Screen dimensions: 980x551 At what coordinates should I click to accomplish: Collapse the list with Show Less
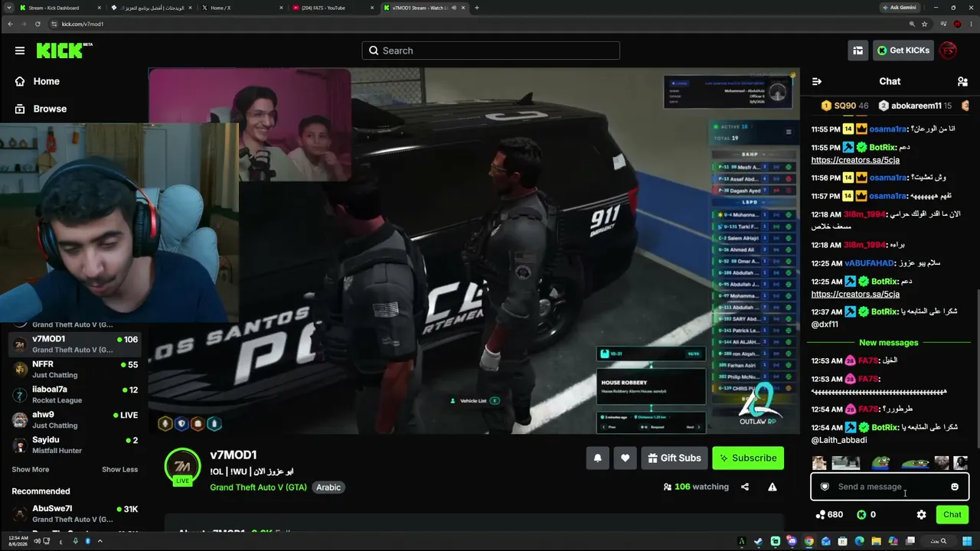click(x=119, y=469)
